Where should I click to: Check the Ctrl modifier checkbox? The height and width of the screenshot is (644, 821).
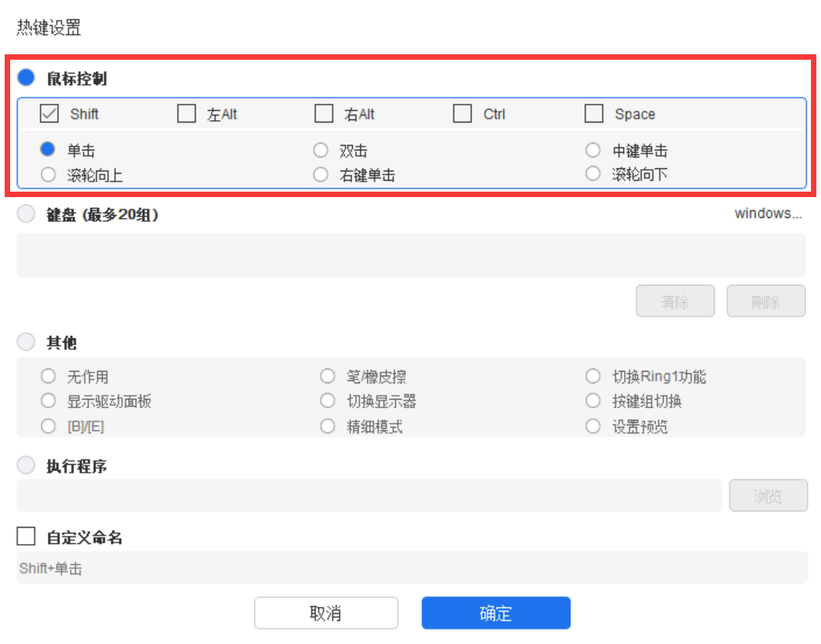(462, 114)
